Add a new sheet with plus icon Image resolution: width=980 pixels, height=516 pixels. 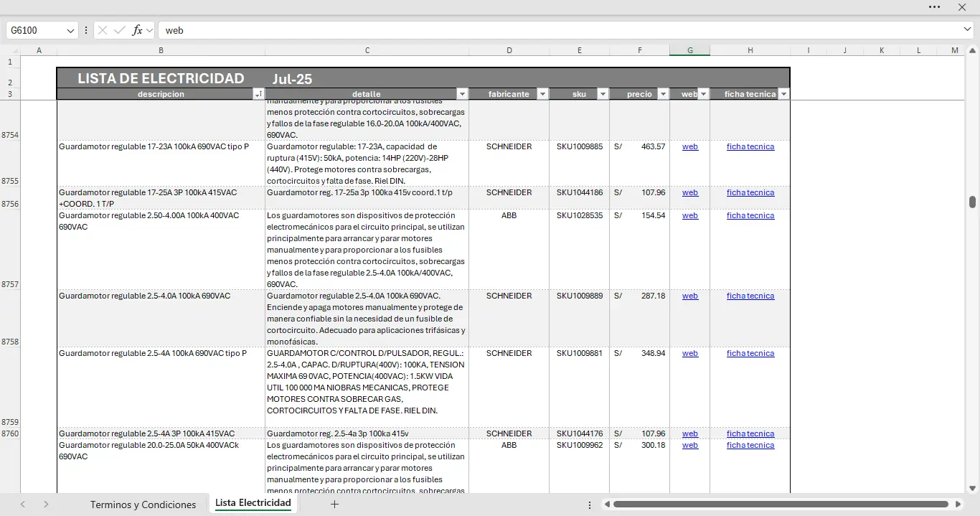pos(334,505)
